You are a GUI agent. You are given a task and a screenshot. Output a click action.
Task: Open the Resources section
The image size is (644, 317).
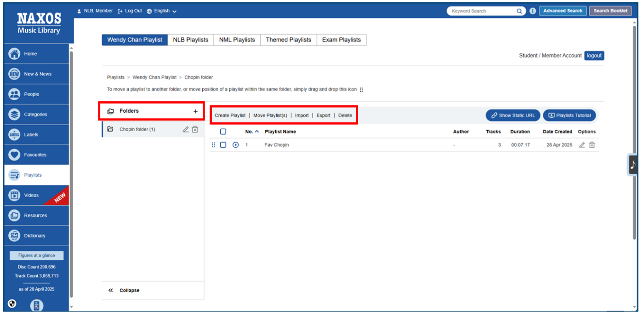click(x=37, y=216)
